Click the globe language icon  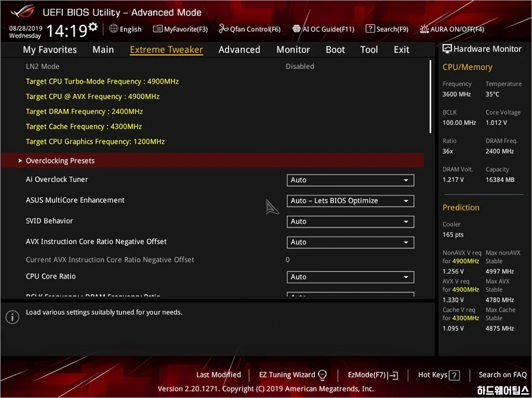click(x=113, y=29)
